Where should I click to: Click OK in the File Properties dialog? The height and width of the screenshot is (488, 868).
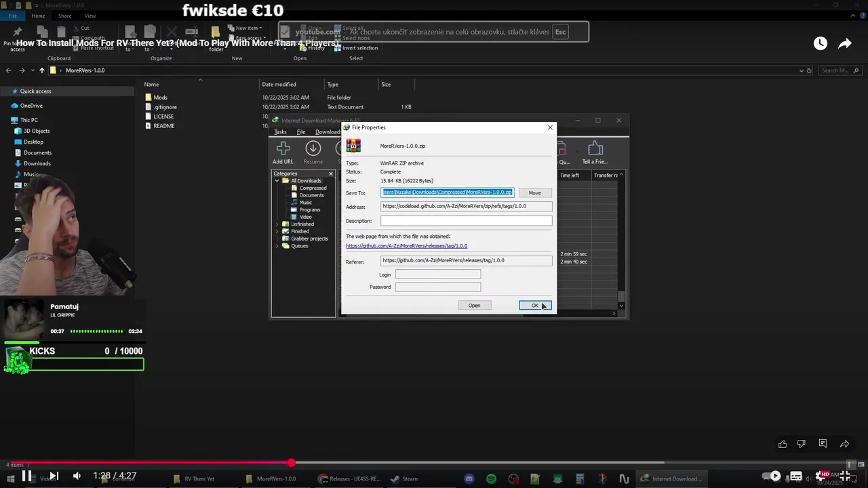coord(535,306)
